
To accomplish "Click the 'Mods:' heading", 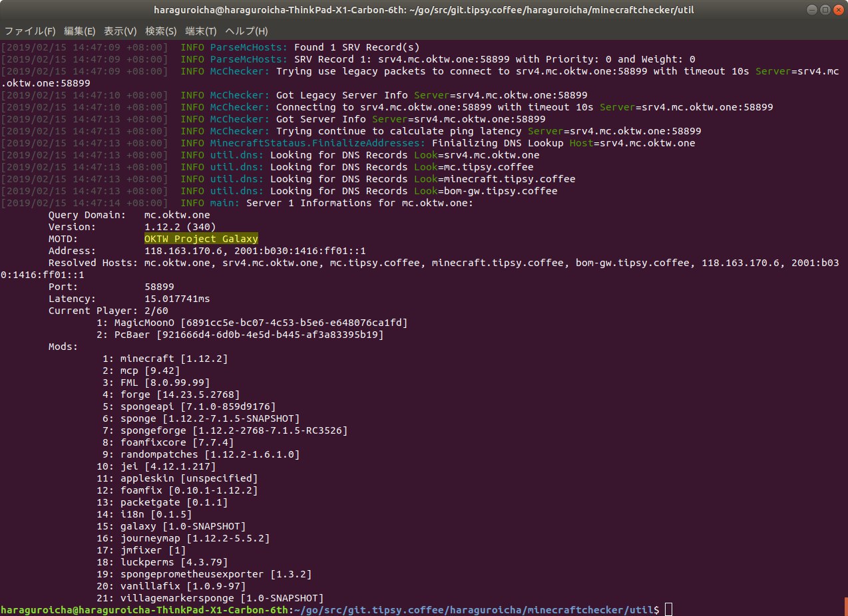I will 63,347.
